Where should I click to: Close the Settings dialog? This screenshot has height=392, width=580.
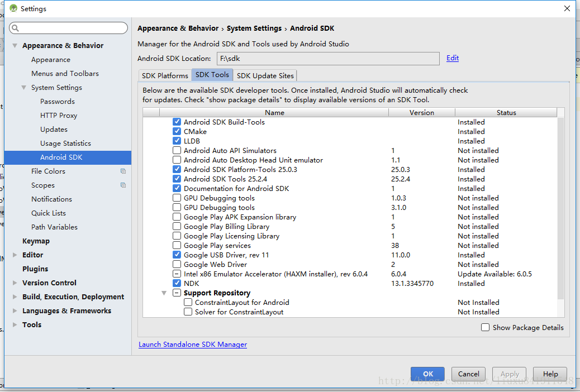point(567,8)
